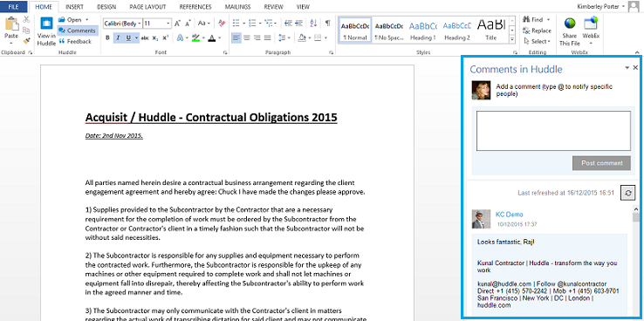
Task: Toggle Bold formatting
Action: pyautogui.click(x=107, y=38)
